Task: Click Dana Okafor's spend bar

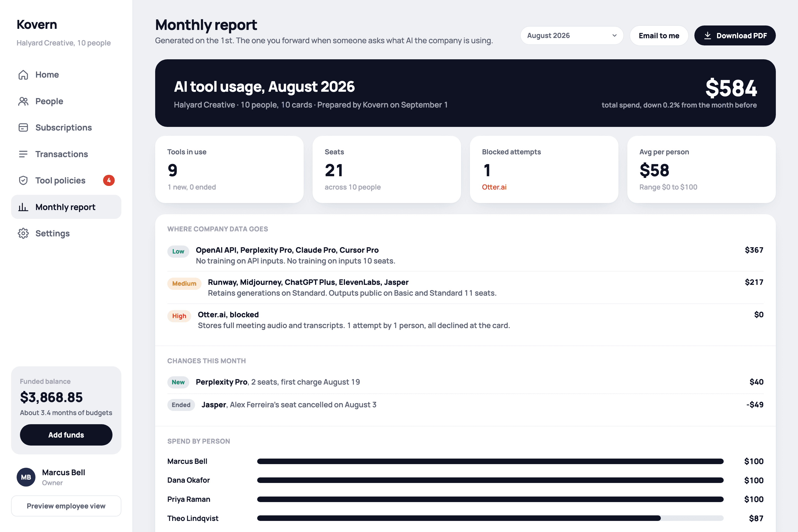Action: pyautogui.click(x=490, y=480)
